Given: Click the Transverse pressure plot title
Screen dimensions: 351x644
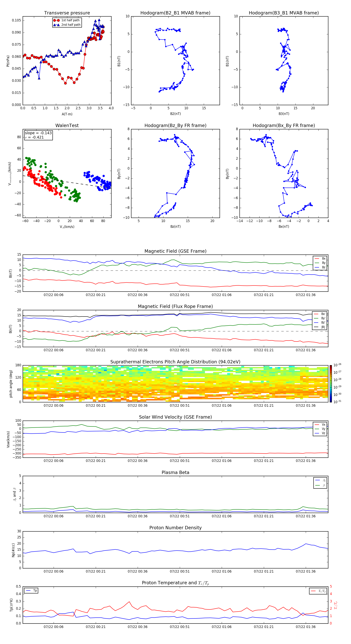Looking at the screenshot, I should click(x=67, y=13).
